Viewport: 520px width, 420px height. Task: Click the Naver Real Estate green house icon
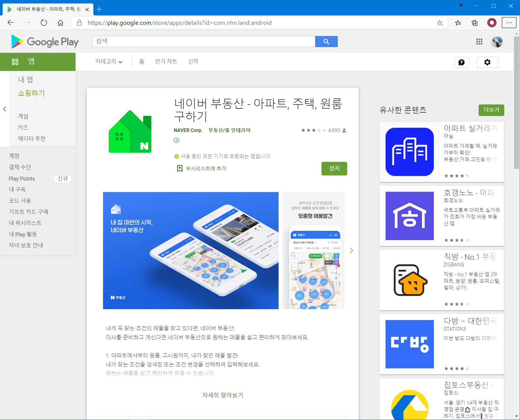tap(130, 132)
